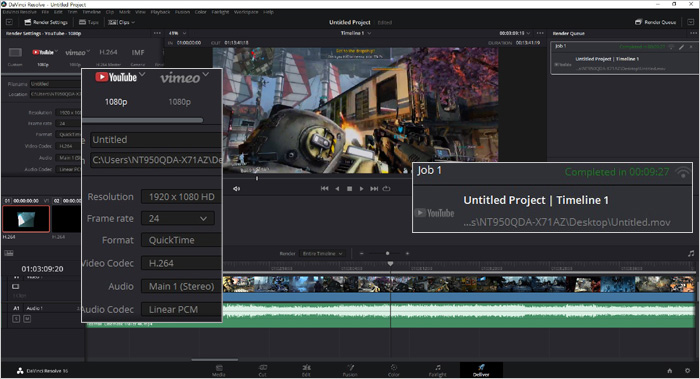Open viewer three-dot options menu
The height and width of the screenshot is (379, 700).
tap(540, 33)
